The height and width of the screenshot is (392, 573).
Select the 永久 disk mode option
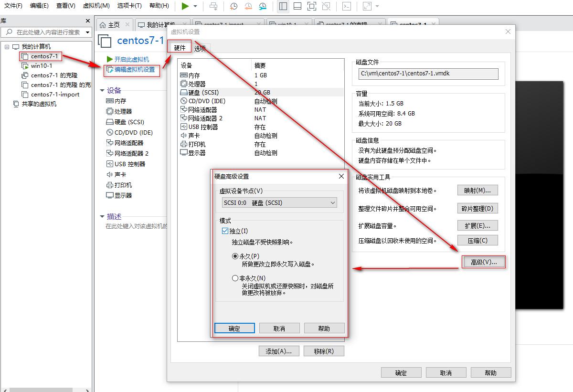pos(234,256)
